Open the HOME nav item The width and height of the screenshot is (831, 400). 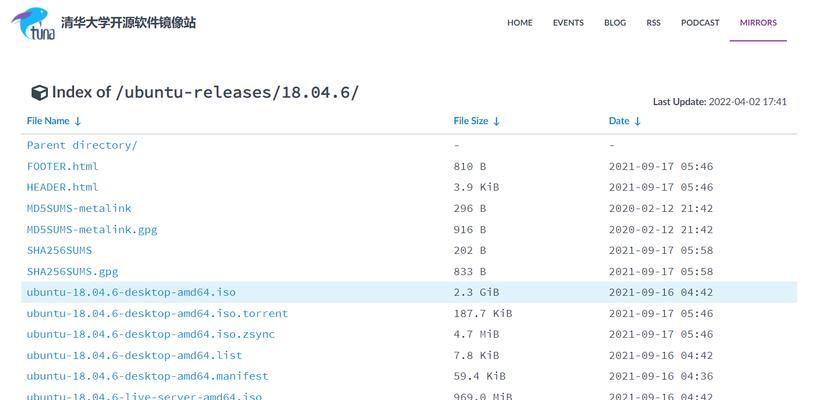point(519,23)
